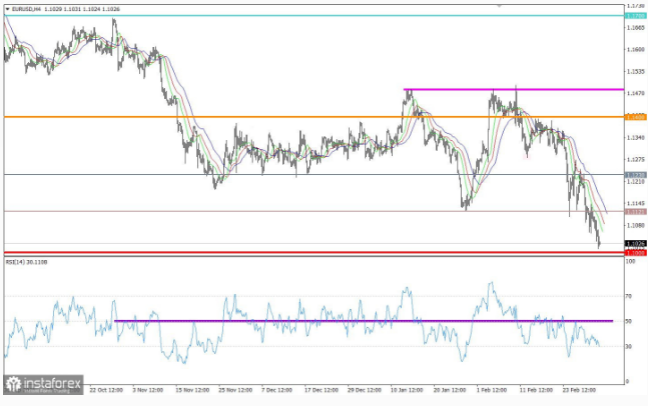This screenshot has width=648, height=406.
Task: Select the red horizontal support line
Action: point(314,253)
